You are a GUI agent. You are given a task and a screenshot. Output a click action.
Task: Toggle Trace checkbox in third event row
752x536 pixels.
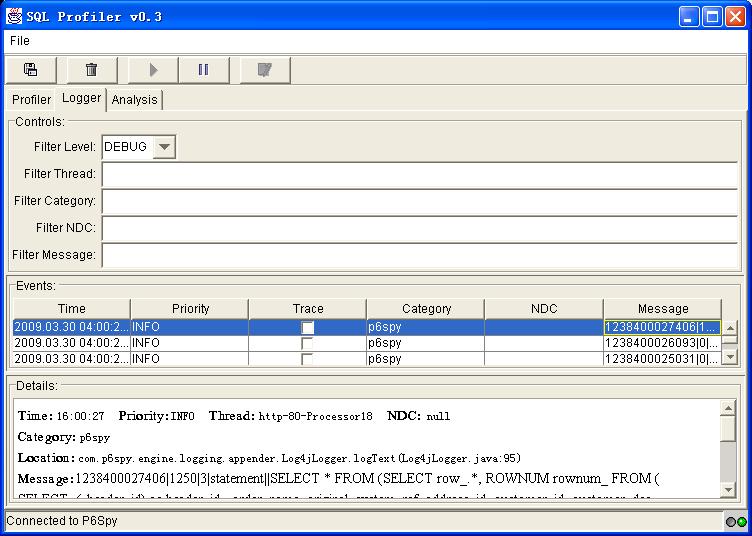point(308,358)
